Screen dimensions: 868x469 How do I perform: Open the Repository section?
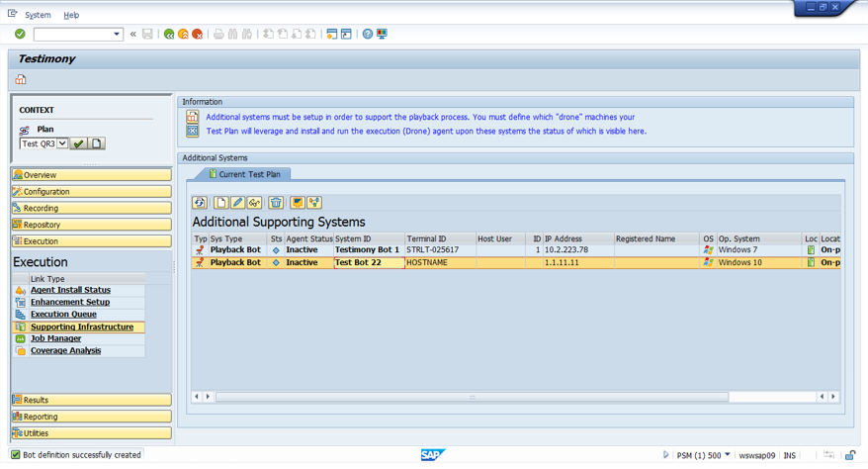click(x=91, y=225)
